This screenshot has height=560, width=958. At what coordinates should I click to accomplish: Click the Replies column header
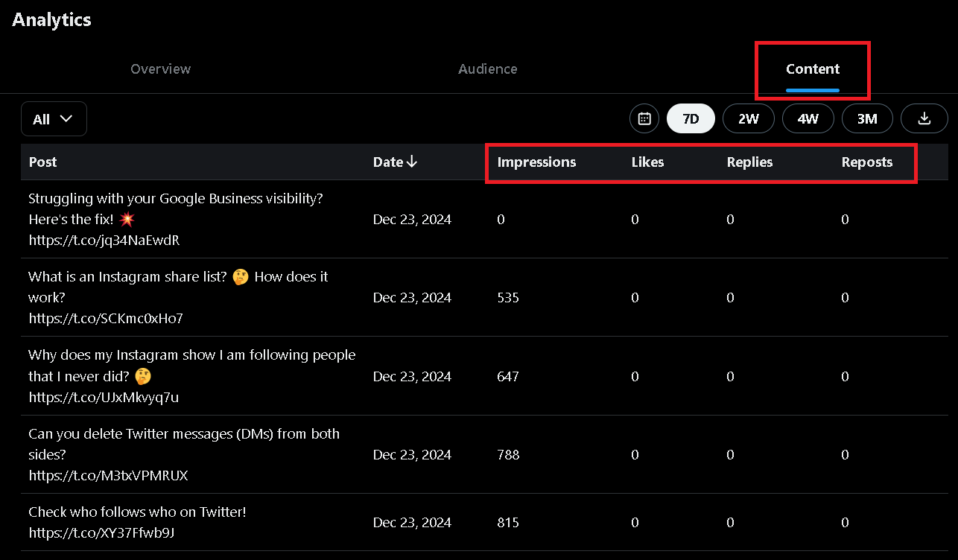749,162
